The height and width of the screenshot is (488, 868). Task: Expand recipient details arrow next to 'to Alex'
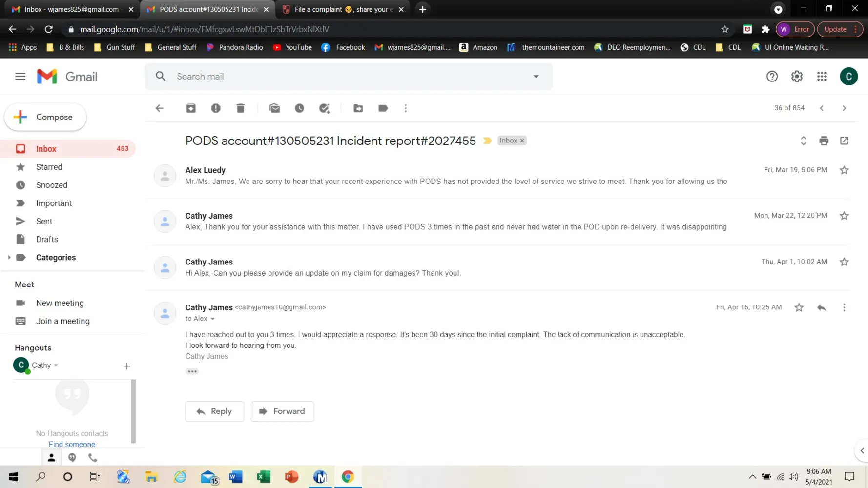pos(212,319)
